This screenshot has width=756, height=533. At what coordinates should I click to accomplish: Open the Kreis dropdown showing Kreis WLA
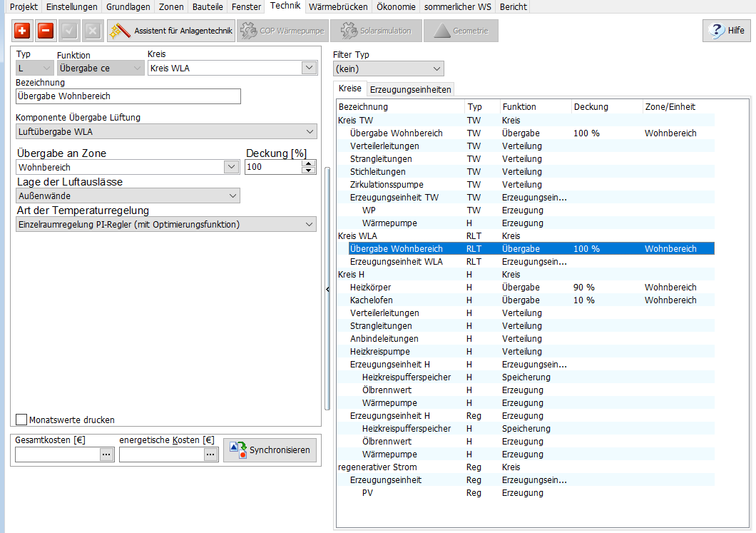pyautogui.click(x=309, y=68)
